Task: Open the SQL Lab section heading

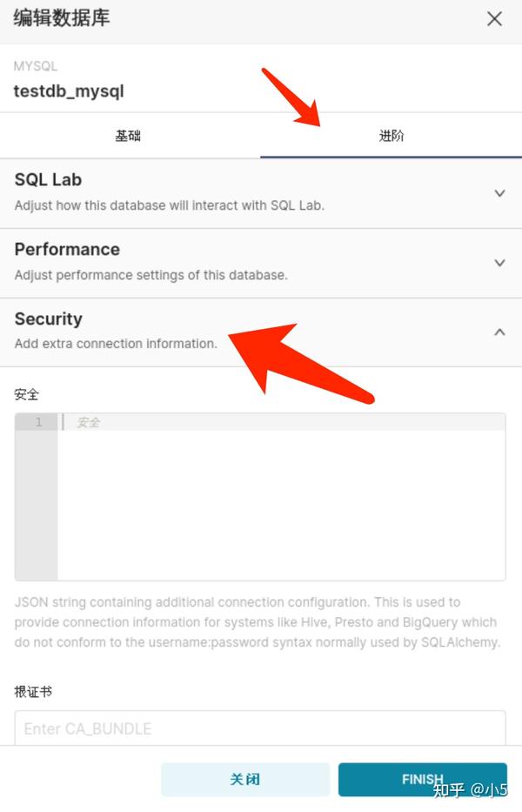Action: [x=48, y=179]
